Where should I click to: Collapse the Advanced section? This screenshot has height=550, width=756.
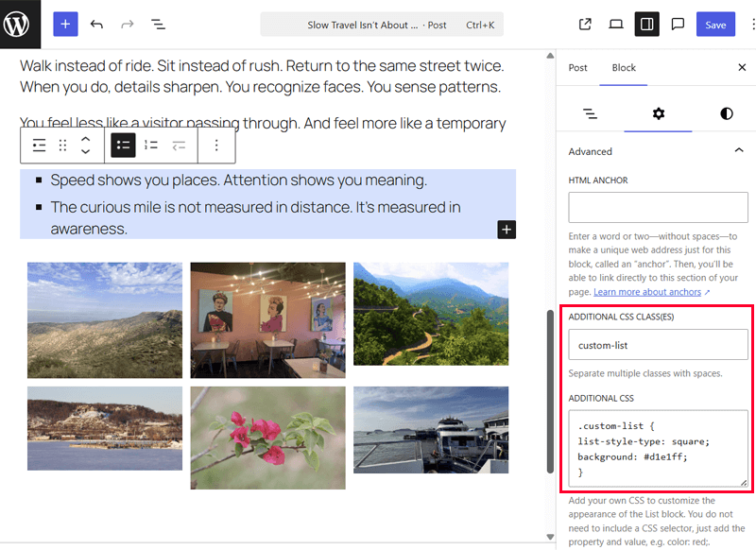pos(739,151)
